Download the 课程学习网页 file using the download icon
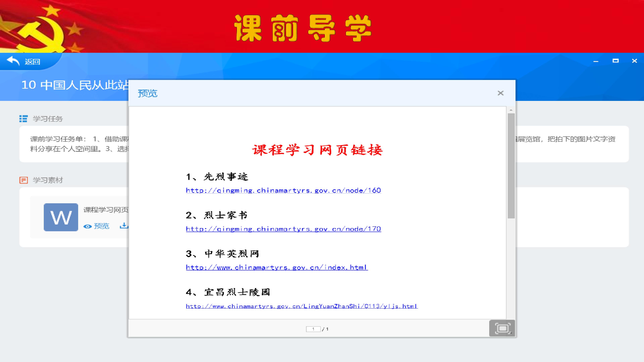Screen dimensions: 644x362 (x=124, y=226)
